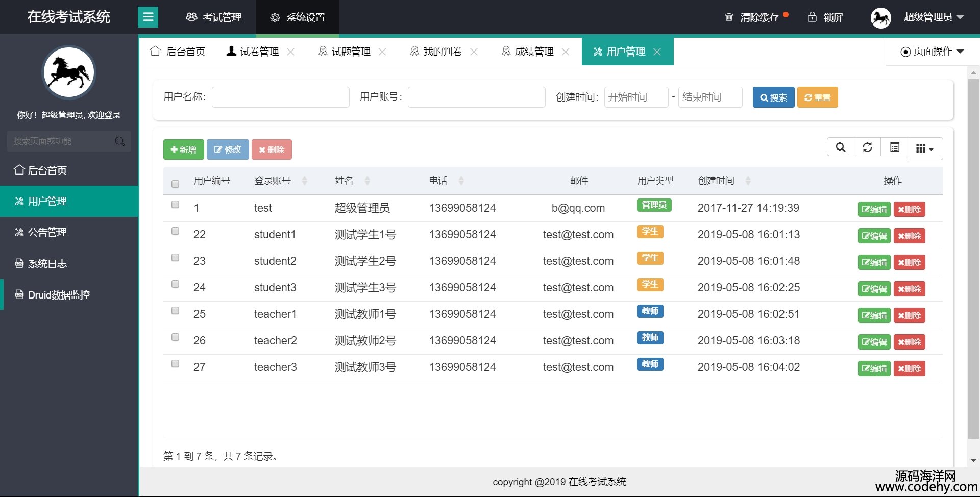
Task: Click 清除缓存 trash icon
Action: pos(729,17)
